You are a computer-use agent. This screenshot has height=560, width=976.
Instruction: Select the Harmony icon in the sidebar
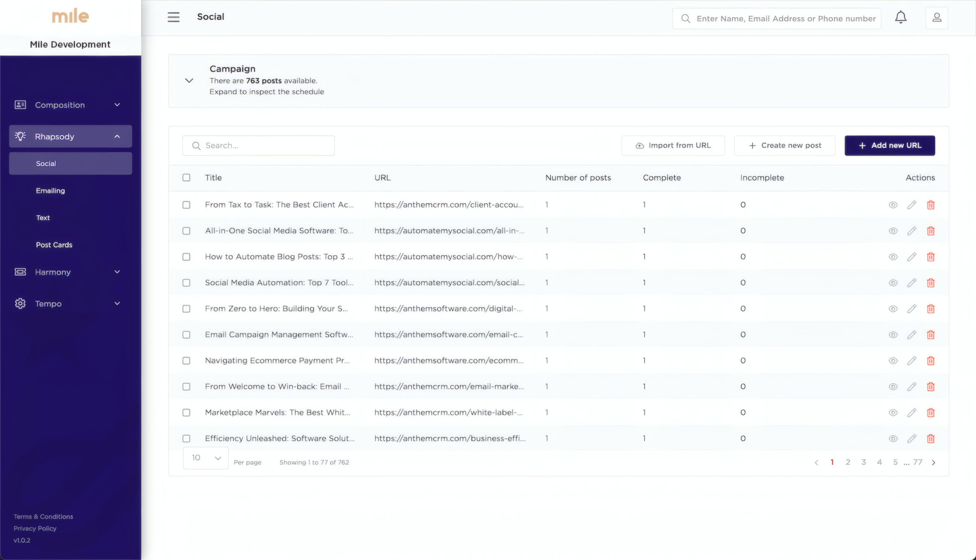point(20,272)
